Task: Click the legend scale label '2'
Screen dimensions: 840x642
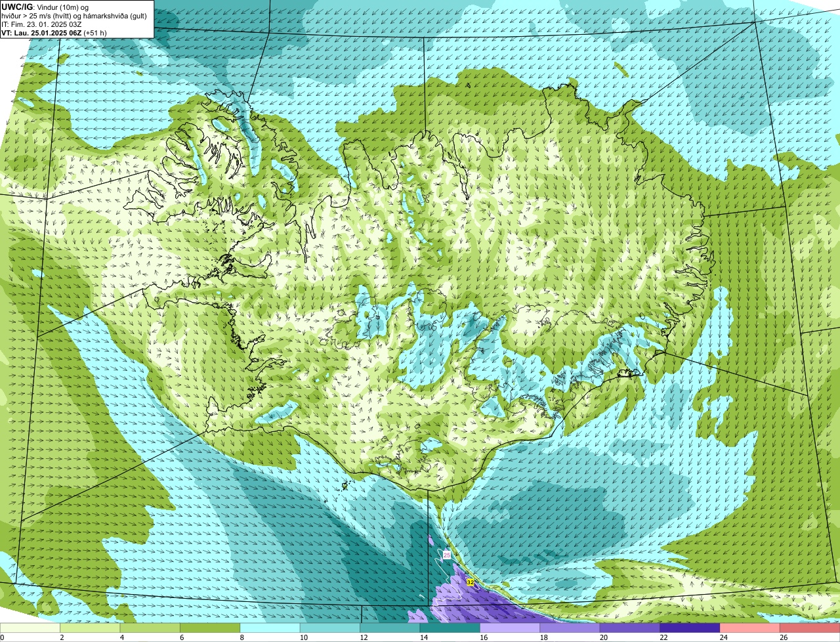Action: coord(62,637)
